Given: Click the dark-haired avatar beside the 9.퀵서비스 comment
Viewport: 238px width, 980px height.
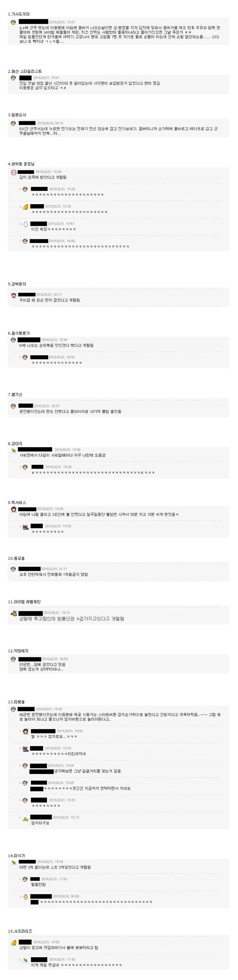Looking at the screenshot, I should (x=14, y=509).
